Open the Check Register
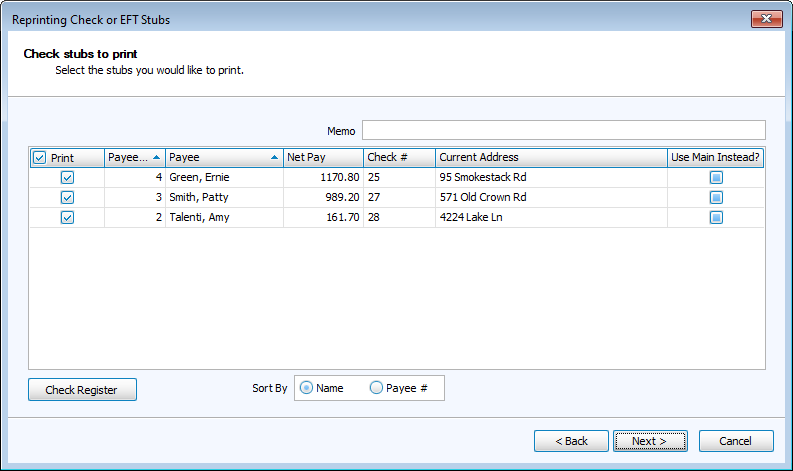This screenshot has width=793, height=471. 82,390
